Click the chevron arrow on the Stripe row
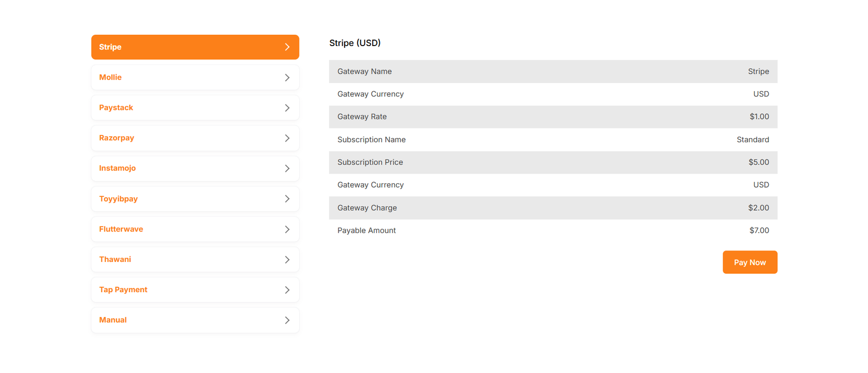 (287, 47)
